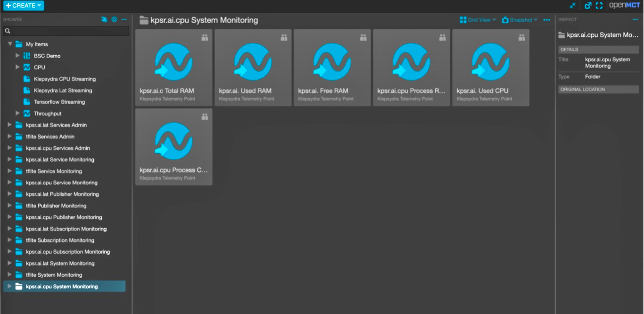Open kpsr.ai.cpu Subscription Monitoring folder
The height and width of the screenshot is (314, 644).
(68, 252)
